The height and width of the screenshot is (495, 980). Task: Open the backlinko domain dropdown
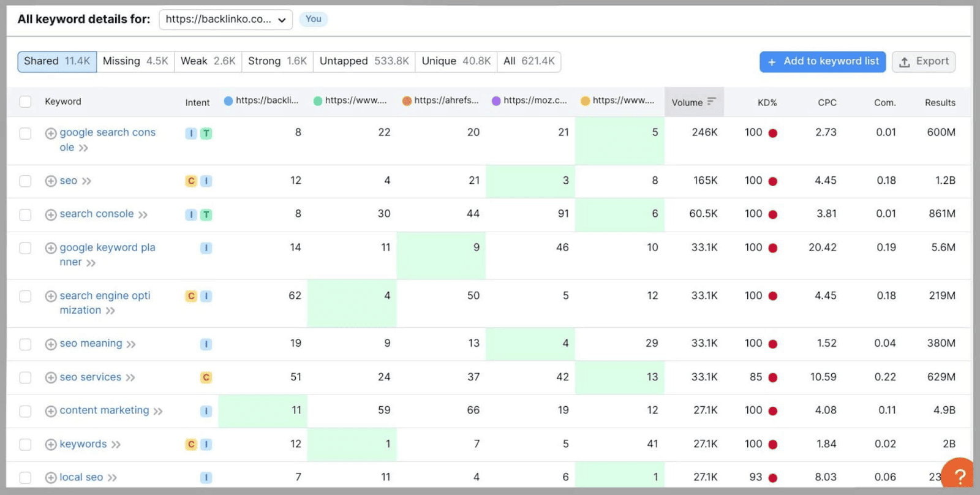coord(225,20)
